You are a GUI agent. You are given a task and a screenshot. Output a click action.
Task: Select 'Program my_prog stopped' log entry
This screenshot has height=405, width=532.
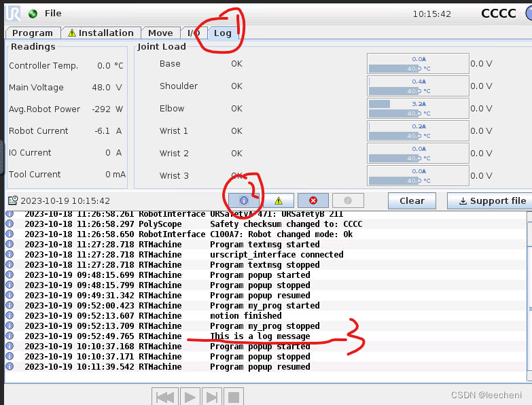pyautogui.click(x=266, y=326)
